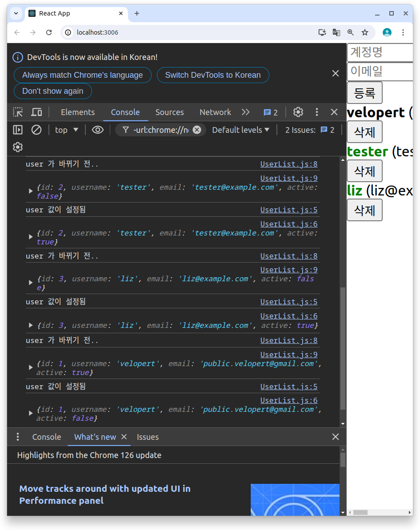Close the React App tab
This screenshot has width=420, height=530.
121,13
